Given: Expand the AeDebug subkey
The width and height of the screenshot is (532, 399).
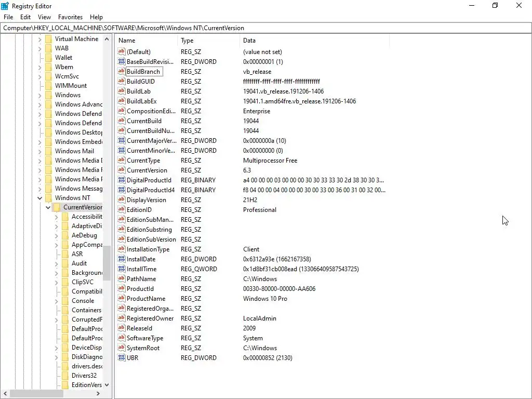Looking at the screenshot, I should coord(56,235).
